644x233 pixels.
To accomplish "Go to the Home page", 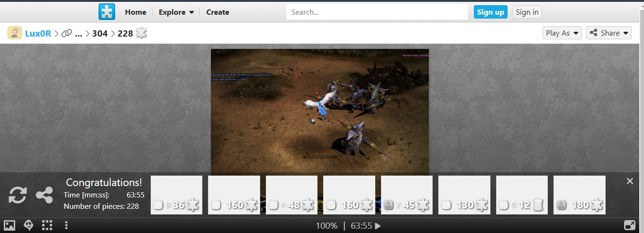I will (x=136, y=12).
